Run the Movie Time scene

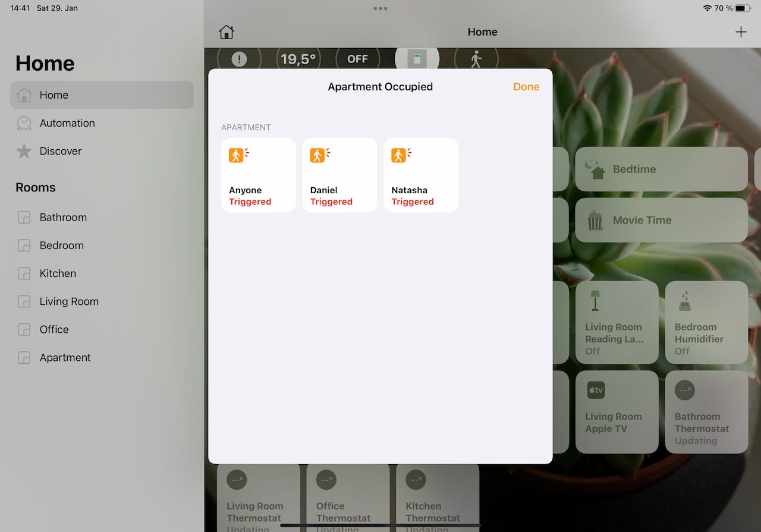(x=662, y=220)
